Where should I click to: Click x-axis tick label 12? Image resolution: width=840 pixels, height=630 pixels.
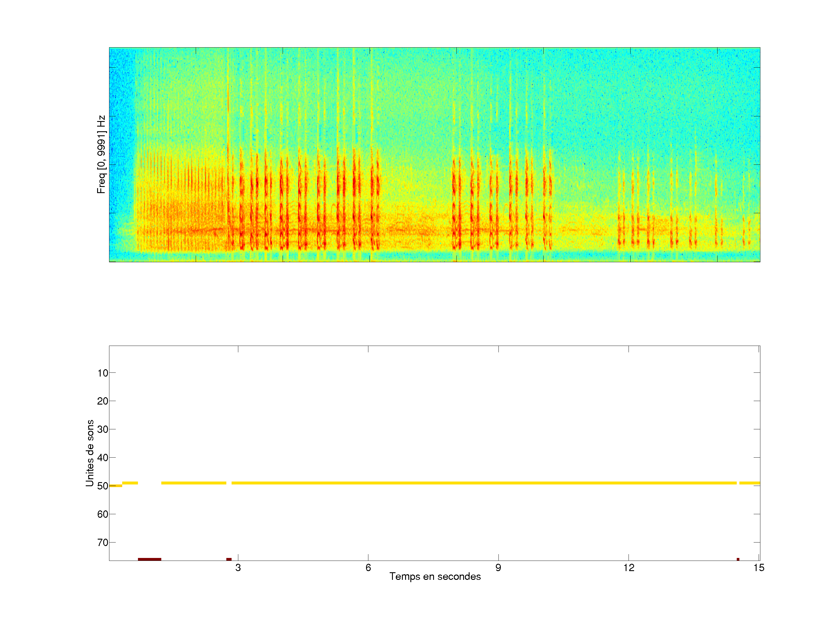629,568
